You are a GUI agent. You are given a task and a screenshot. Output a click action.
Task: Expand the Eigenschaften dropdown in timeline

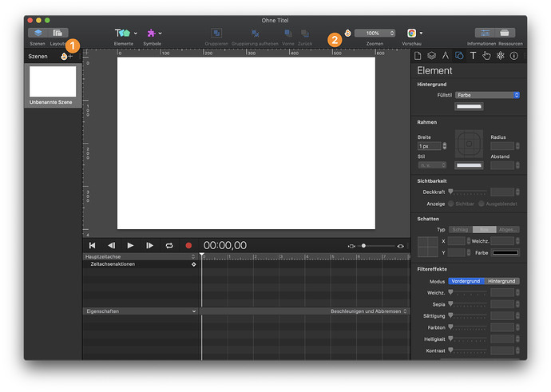click(141, 311)
